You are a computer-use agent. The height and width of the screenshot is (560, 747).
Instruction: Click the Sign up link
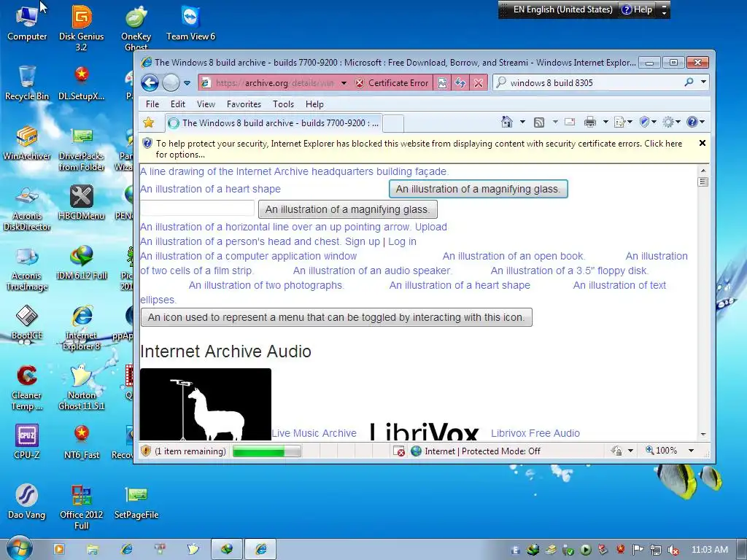tap(363, 242)
